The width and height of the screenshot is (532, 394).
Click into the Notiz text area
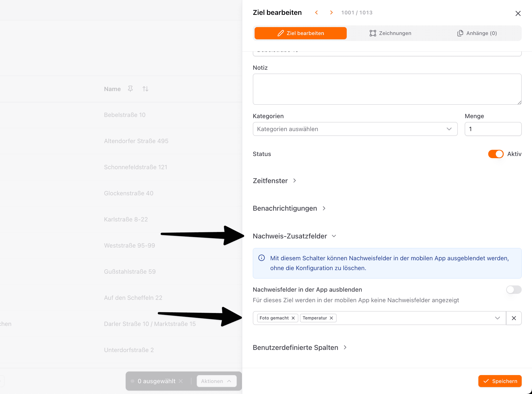tap(387, 89)
